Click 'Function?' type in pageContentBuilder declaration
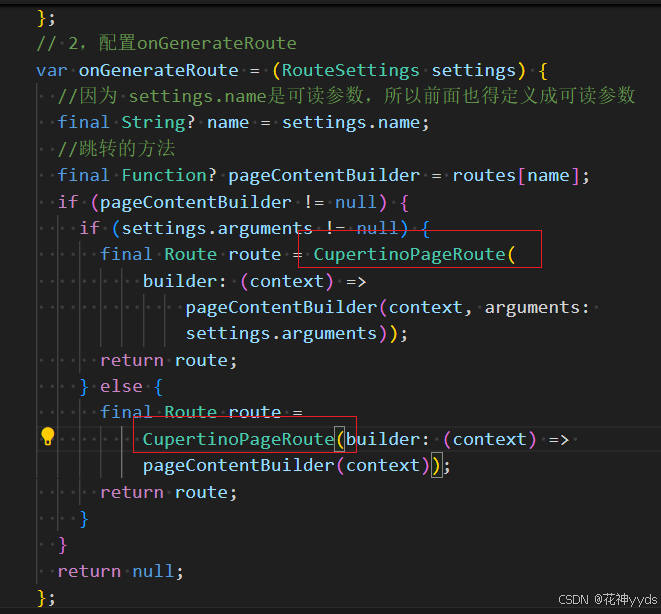This screenshot has width=661, height=614. click(169, 175)
